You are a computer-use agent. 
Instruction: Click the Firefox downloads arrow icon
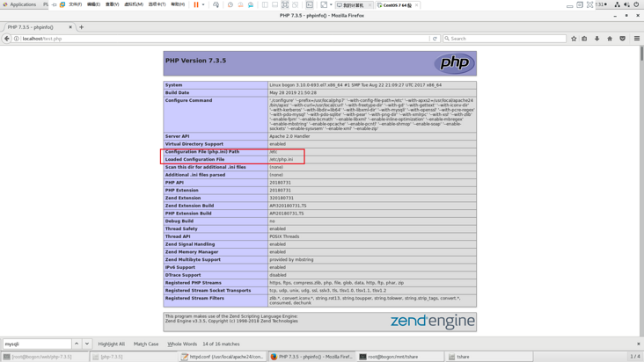(596, 39)
